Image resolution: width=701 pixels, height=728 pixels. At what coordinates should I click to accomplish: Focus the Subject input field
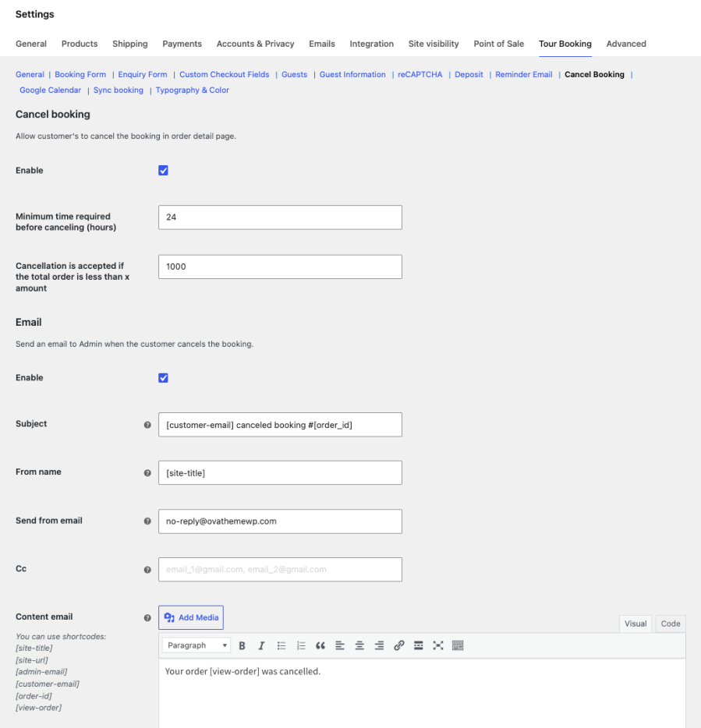(280, 425)
